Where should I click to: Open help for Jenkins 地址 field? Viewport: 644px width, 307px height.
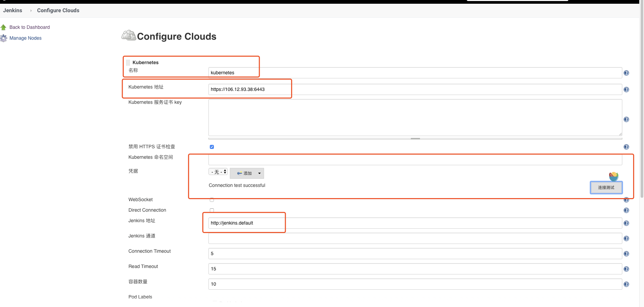tap(626, 223)
